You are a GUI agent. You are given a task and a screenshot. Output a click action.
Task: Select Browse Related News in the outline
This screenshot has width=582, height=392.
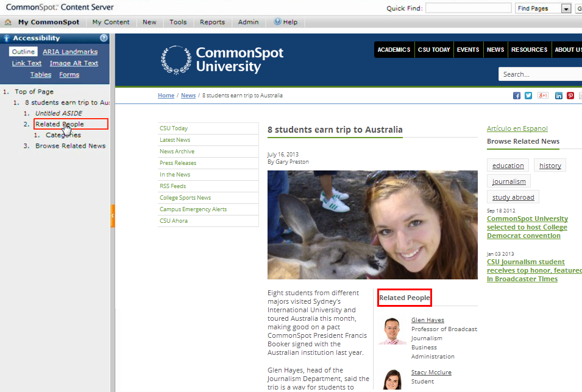[71, 145]
